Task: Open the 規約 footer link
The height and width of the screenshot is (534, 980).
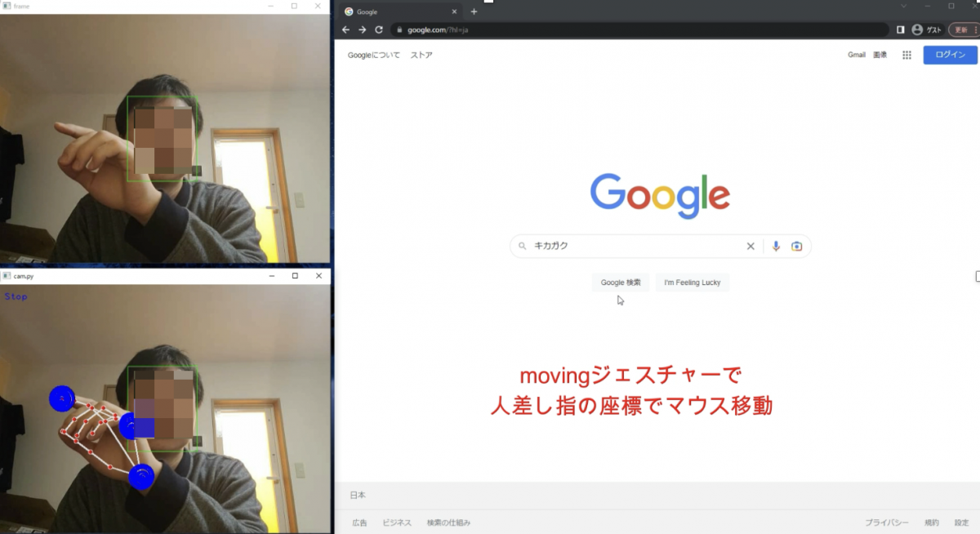Action: tap(932, 523)
